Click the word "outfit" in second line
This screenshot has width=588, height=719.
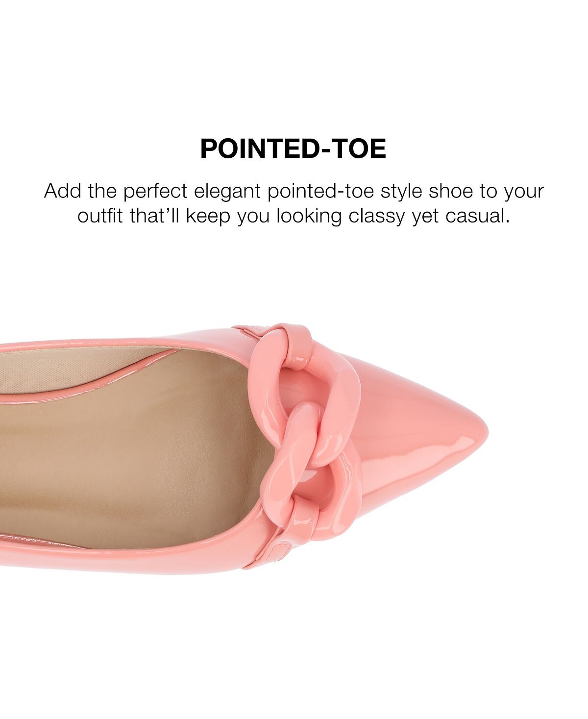(x=100, y=216)
